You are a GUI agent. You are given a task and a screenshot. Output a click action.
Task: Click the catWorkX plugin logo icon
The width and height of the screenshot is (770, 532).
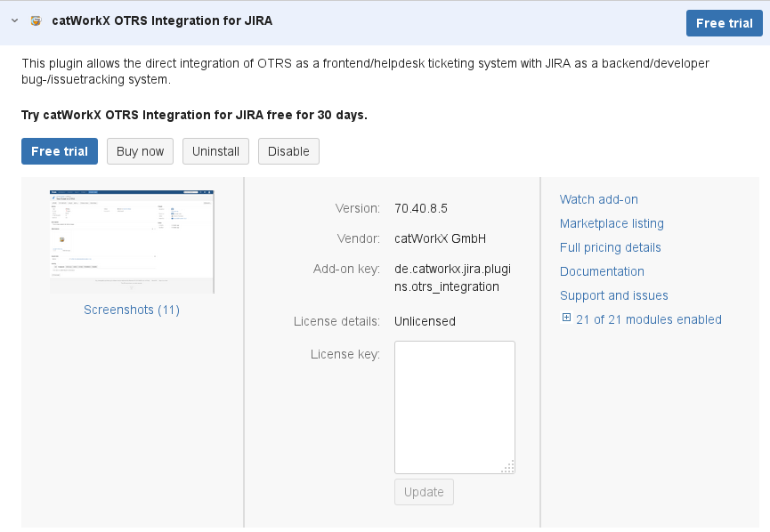point(36,20)
